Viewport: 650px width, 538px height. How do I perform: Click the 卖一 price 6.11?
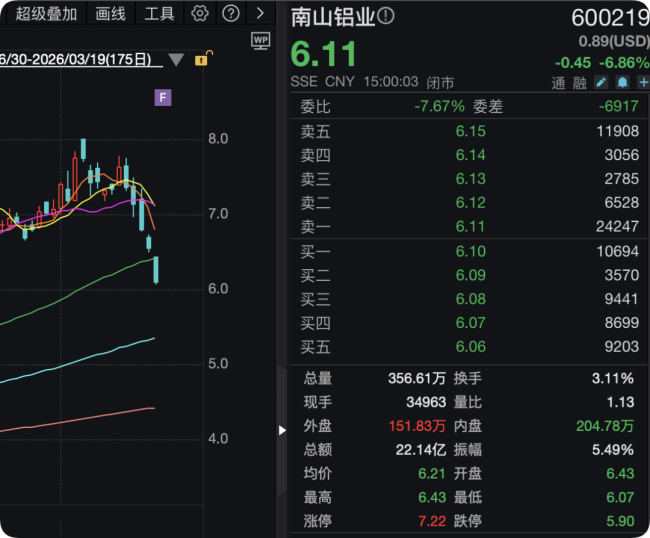pyautogui.click(x=470, y=226)
